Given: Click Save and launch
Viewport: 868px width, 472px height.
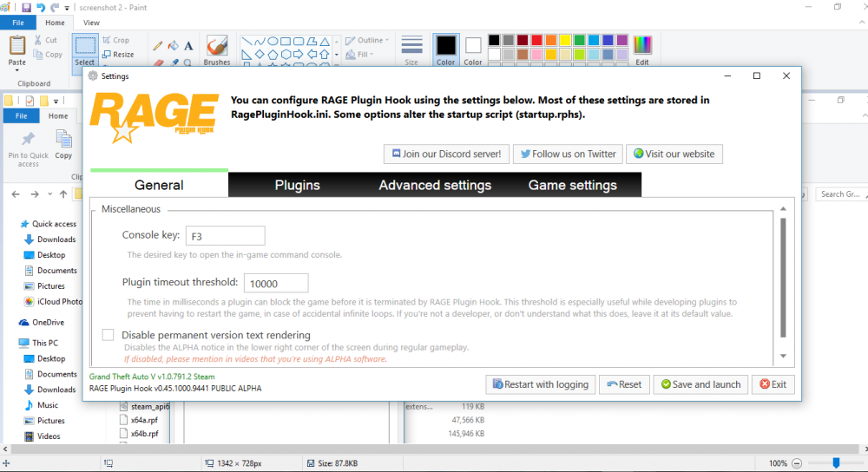Looking at the screenshot, I should [700, 384].
